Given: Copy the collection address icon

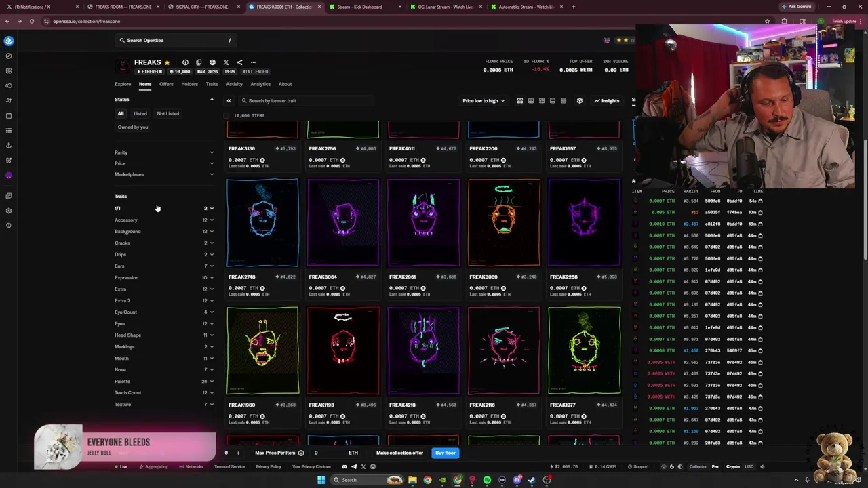Looking at the screenshot, I should click(199, 62).
